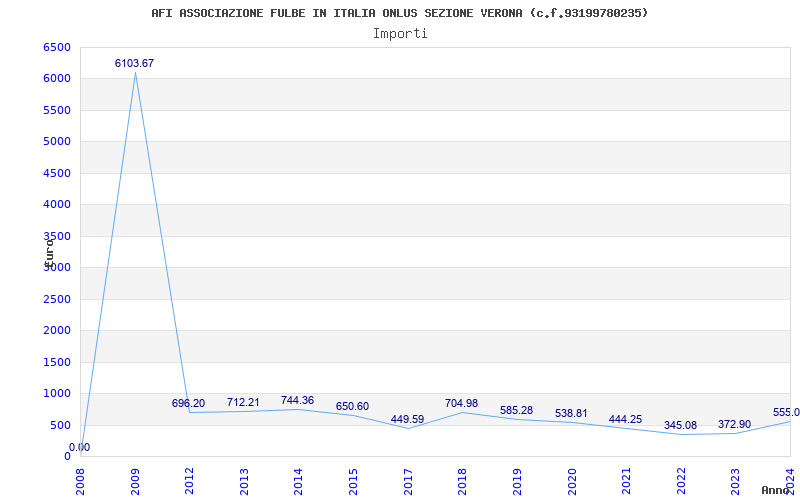Screen dimensions: 800x500
Task: Click the 538.81 data label
Action: pyautogui.click(x=571, y=413)
